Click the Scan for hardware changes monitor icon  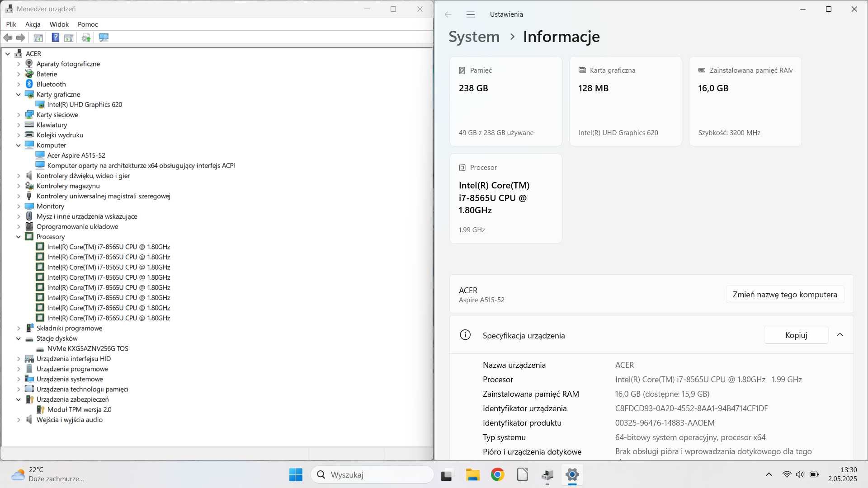104,38
